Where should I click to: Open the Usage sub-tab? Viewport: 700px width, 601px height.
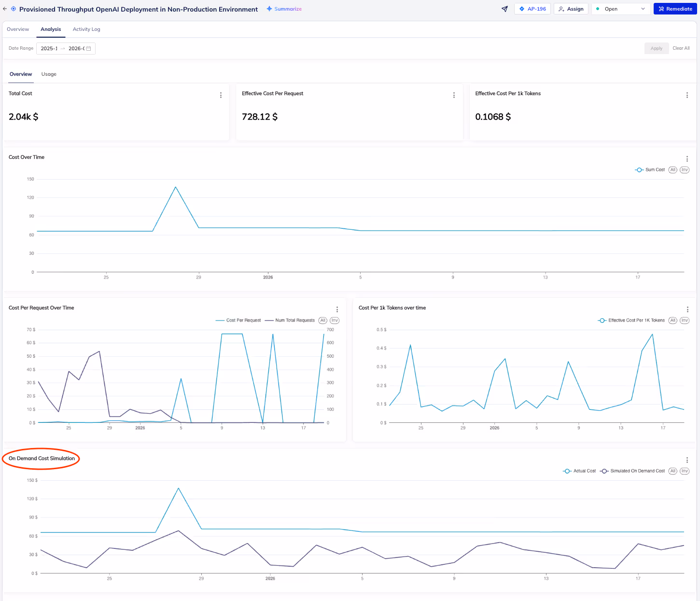click(x=48, y=74)
